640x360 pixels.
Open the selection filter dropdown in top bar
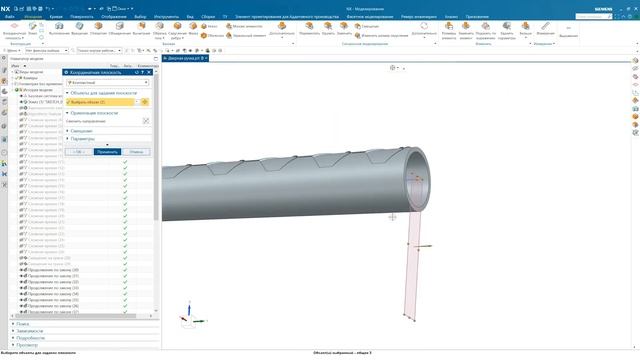pyautogui.click(x=47, y=50)
